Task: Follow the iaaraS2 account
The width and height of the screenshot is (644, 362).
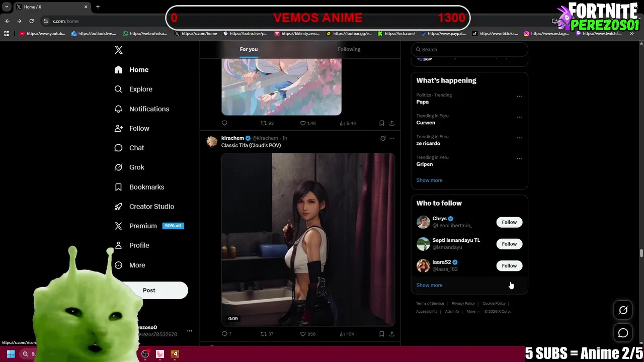Action: click(509, 265)
